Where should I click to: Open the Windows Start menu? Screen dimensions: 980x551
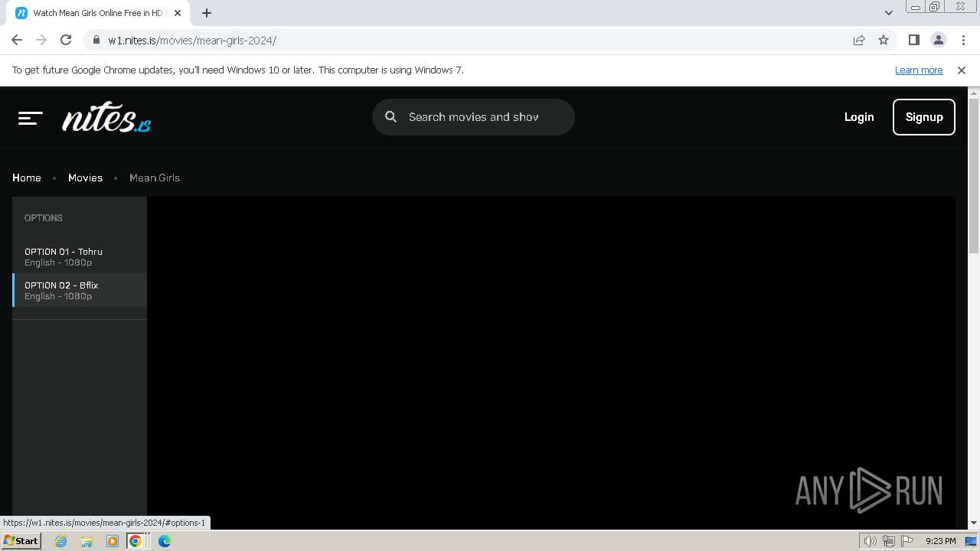tap(21, 541)
